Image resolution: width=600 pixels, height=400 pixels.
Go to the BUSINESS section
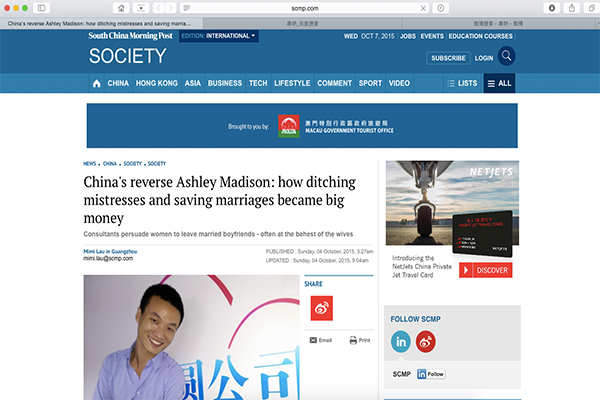coord(225,83)
